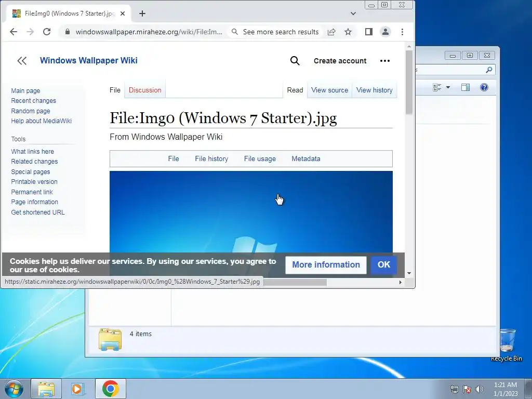Click See more search results chip
The height and width of the screenshot is (399, 532).
(275, 32)
